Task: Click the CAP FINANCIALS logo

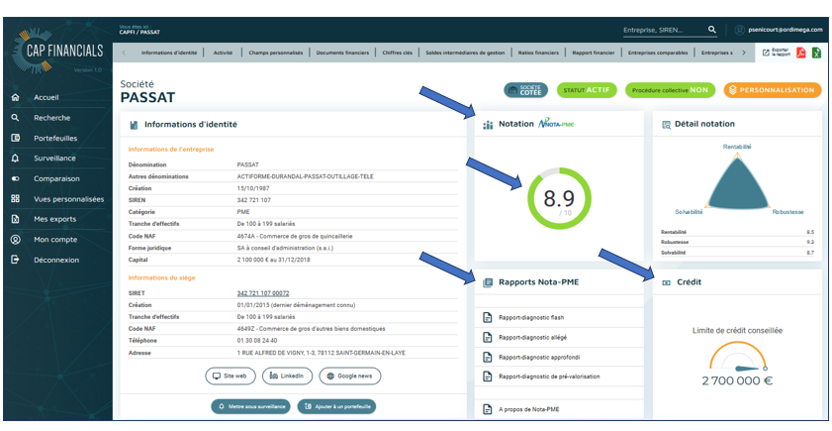Action: click(57, 50)
